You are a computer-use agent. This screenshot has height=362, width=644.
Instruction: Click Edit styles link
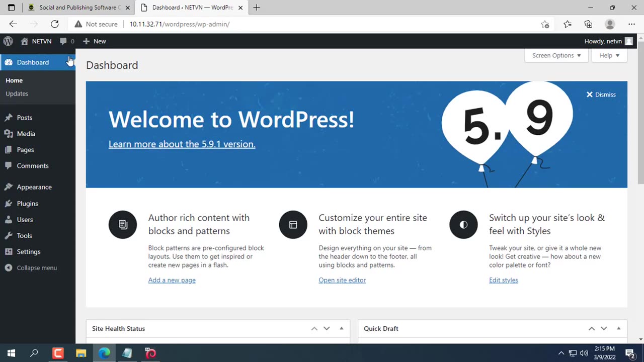tap(504, 280)
